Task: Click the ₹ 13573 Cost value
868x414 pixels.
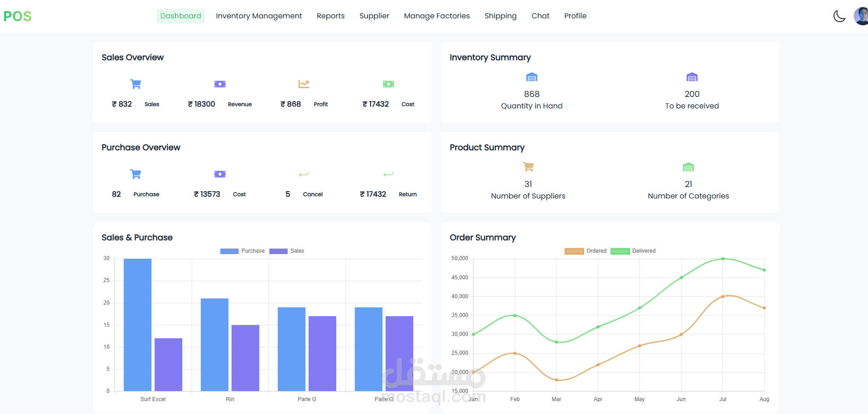Action: tap(207, 194)
